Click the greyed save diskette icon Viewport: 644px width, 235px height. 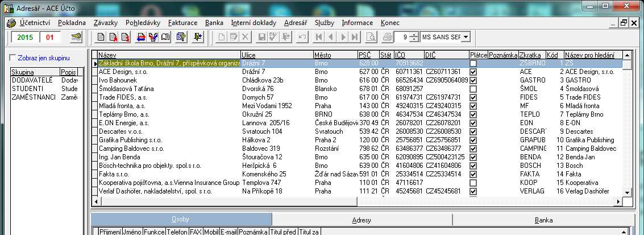click(261, 38)
